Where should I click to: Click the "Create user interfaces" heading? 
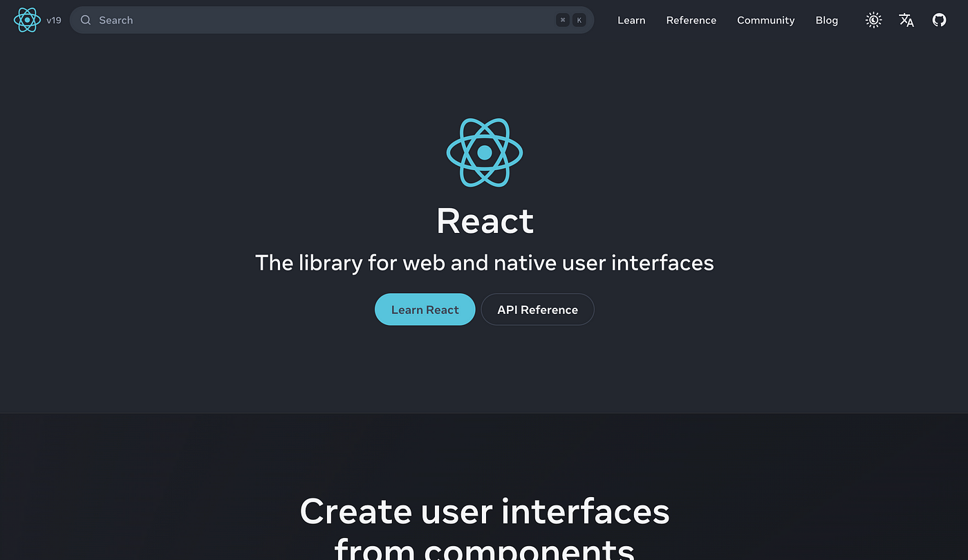[x=485, y=512]
